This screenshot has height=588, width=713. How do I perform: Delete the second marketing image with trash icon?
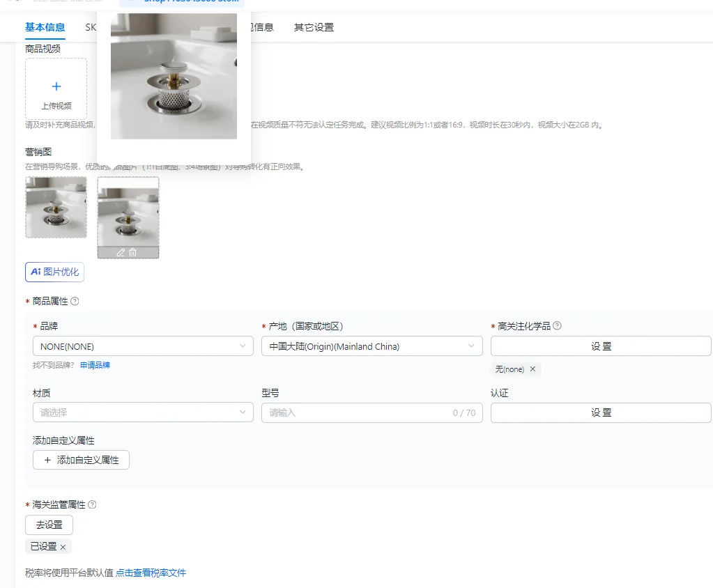click(133, 252)
